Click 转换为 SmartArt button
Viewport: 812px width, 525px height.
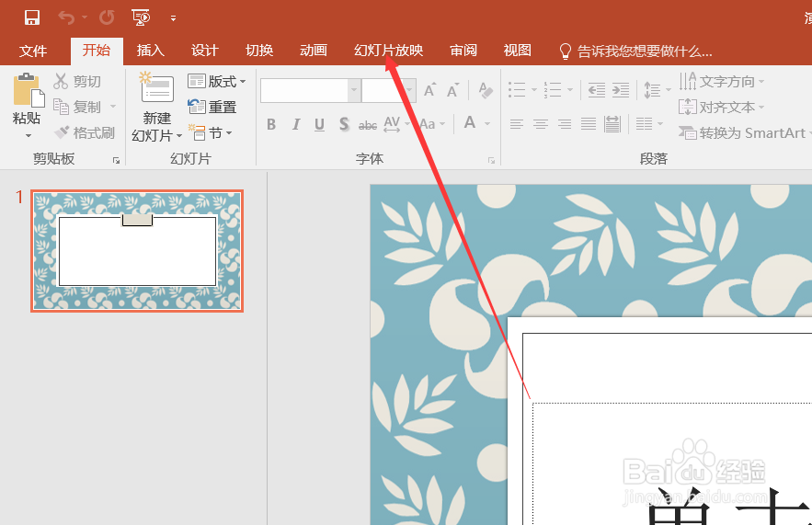744,133
